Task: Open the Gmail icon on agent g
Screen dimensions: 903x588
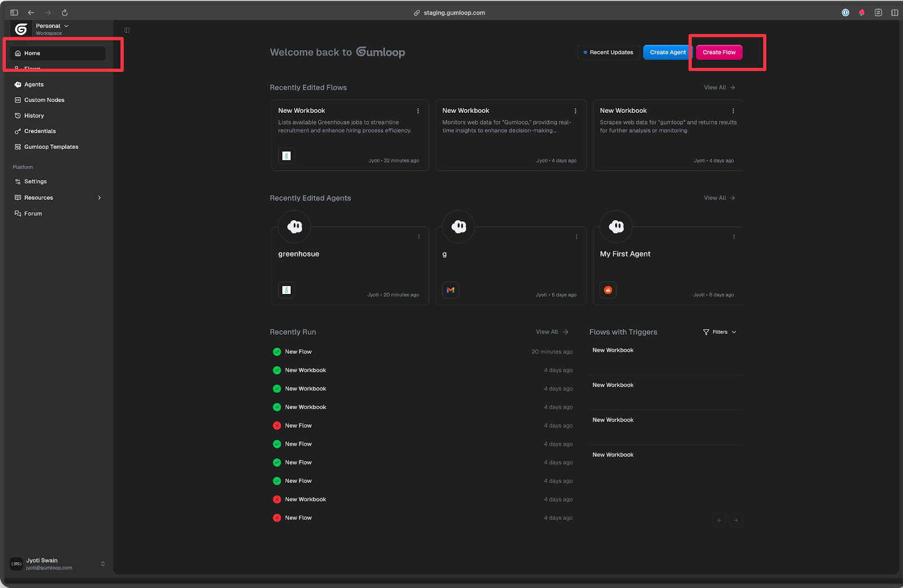Action: (x=450, y=290)
